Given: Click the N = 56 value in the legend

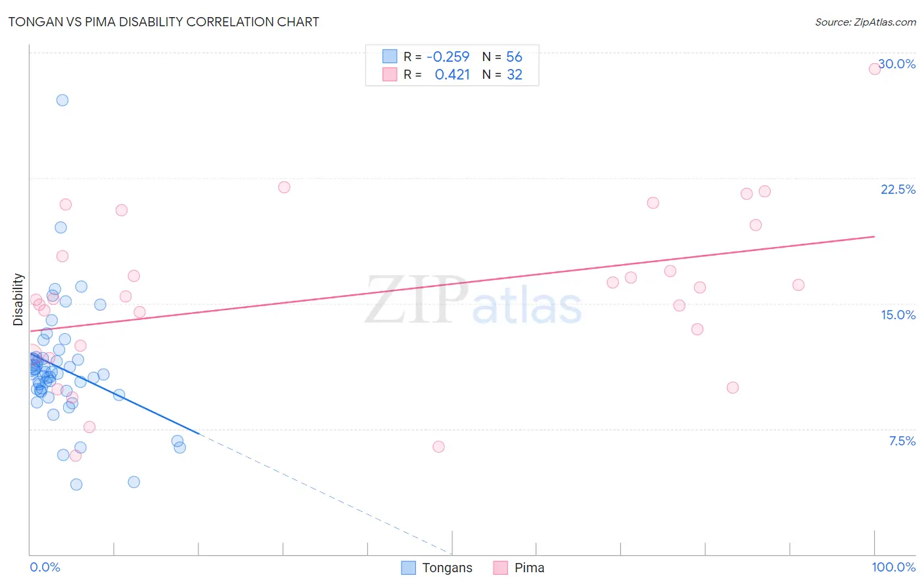Looking at the screenshot, I should point(502,56).
